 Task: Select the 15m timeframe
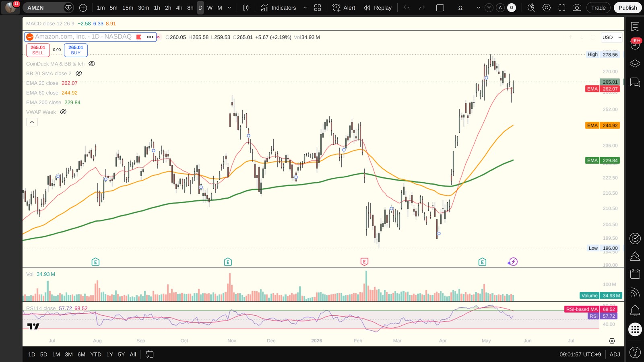coord(128,8)
